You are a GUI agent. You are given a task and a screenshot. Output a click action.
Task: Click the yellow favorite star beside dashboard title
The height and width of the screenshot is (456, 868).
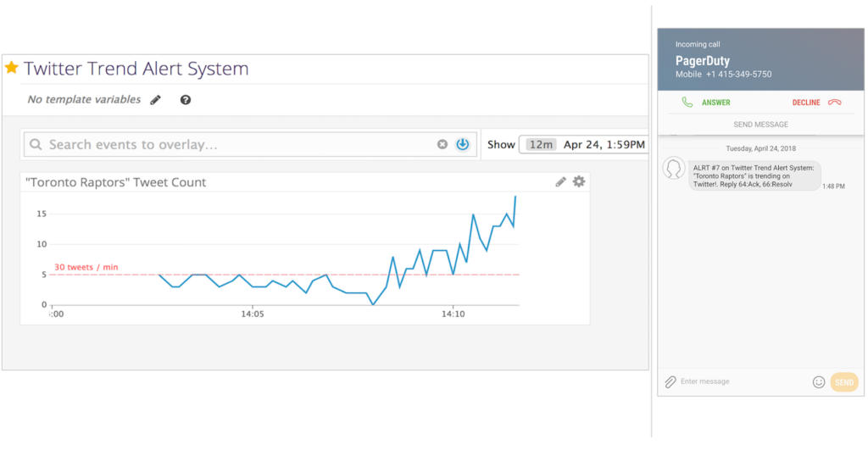coord(11,68)
